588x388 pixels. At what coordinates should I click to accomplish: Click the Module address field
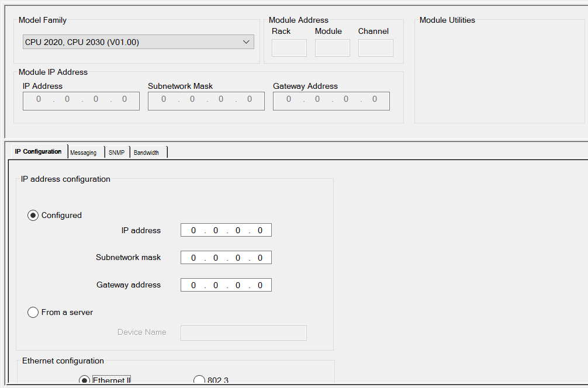(332, 48)
